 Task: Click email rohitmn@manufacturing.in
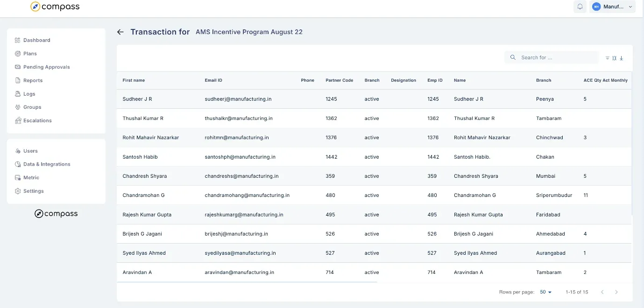point(237,138)
